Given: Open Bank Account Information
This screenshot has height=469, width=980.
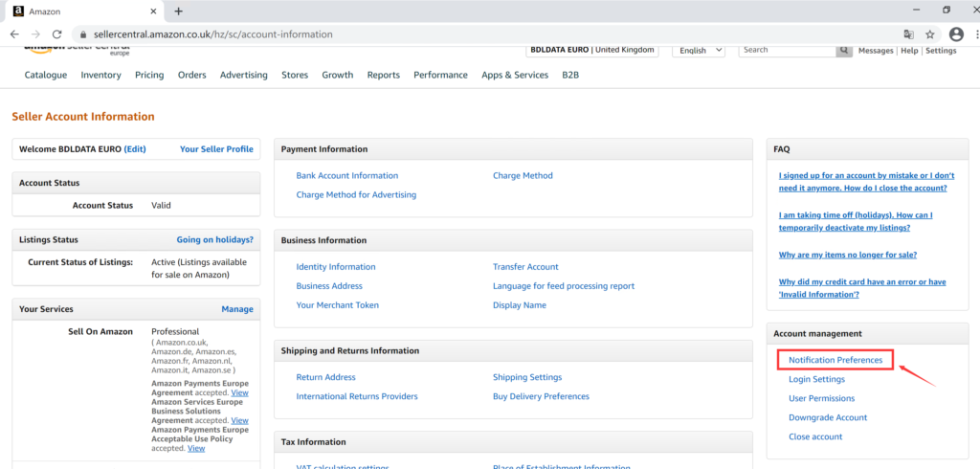Looking at the screenshot, I should tap(346, 176).
